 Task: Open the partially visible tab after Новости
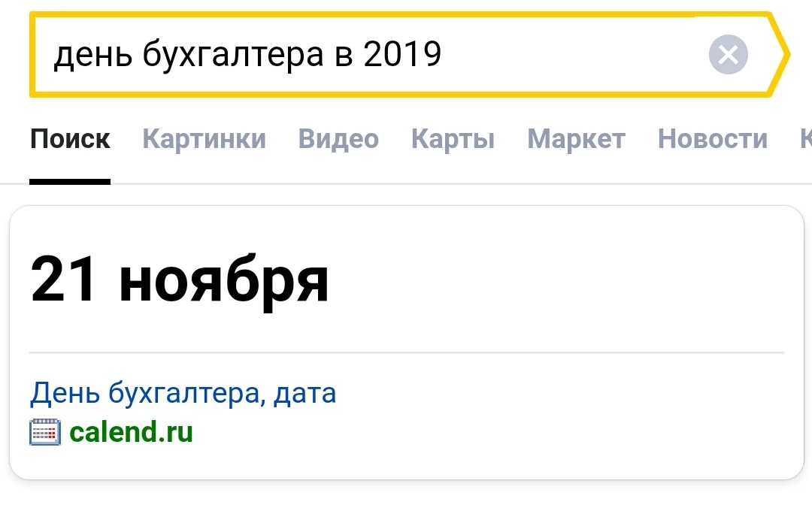806,139
